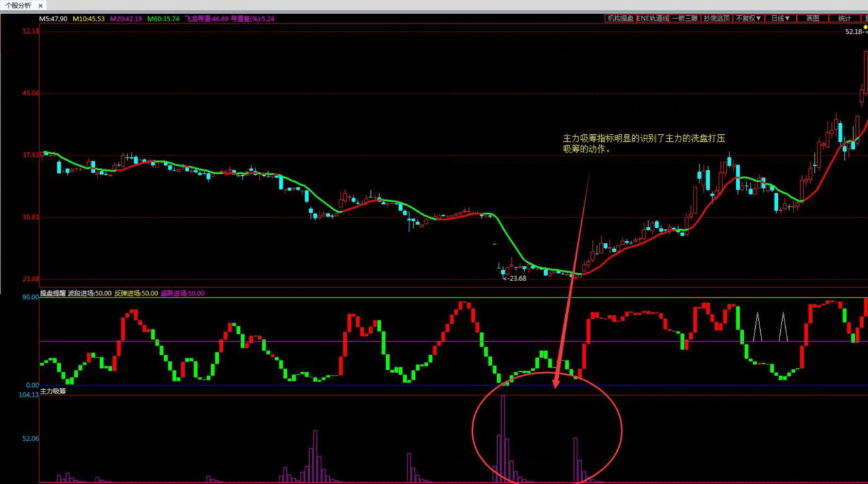Click the 23.68 low price marker

point(515,279)
